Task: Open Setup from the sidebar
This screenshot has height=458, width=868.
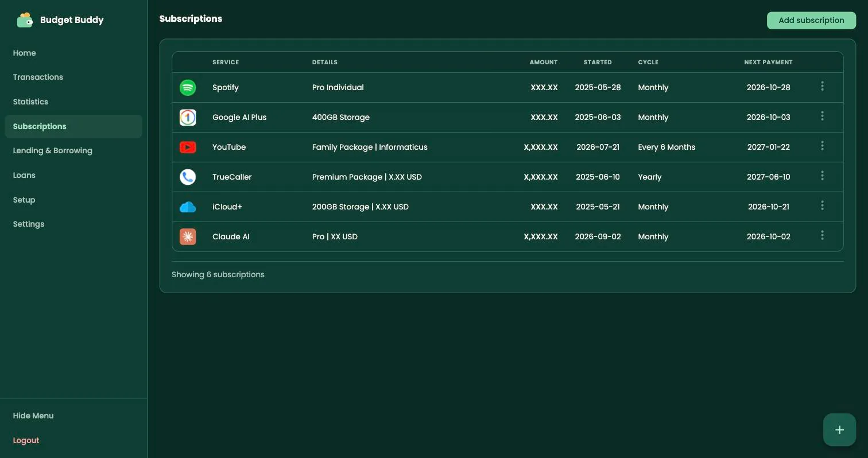Action: pyautogui.click(x=73, y=200)
